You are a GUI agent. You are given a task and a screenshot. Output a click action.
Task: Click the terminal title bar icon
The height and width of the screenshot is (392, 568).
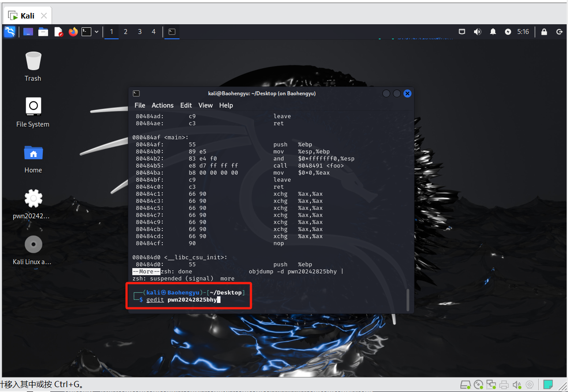136,93
